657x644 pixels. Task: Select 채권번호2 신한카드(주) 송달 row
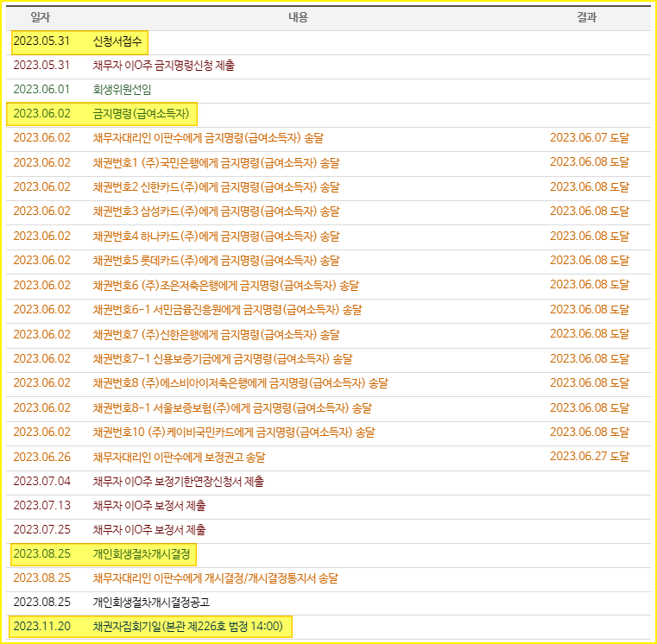[x=328, y=187]
